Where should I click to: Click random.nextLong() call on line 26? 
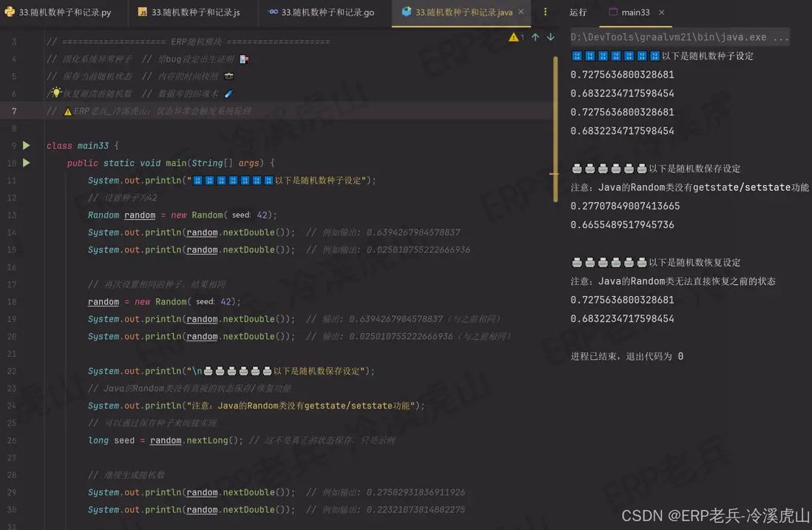196,440
